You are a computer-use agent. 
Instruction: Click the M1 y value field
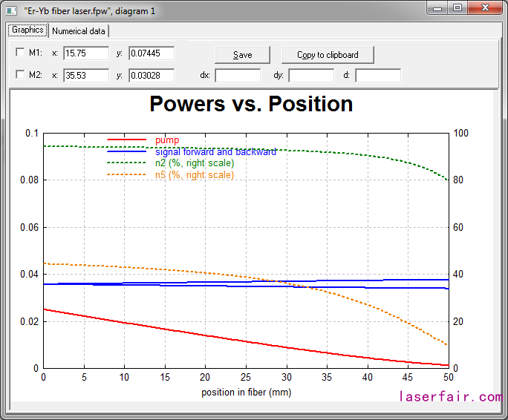click(152, 53)
